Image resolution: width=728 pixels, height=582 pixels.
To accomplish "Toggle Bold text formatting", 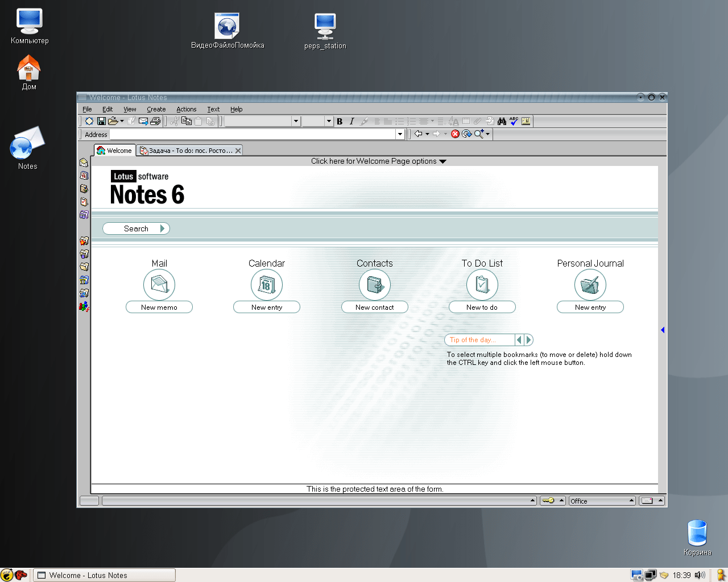I will pos(340,121).
